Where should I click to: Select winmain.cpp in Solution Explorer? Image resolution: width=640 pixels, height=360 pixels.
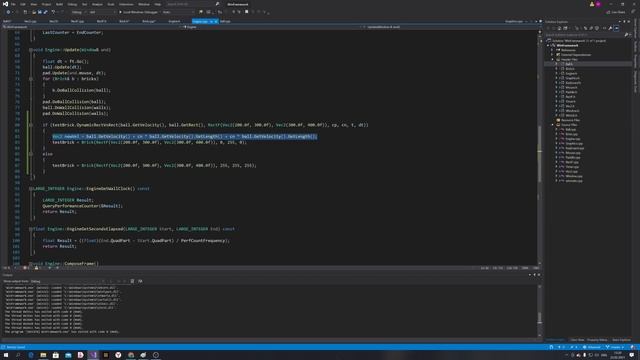coord(573,181)
